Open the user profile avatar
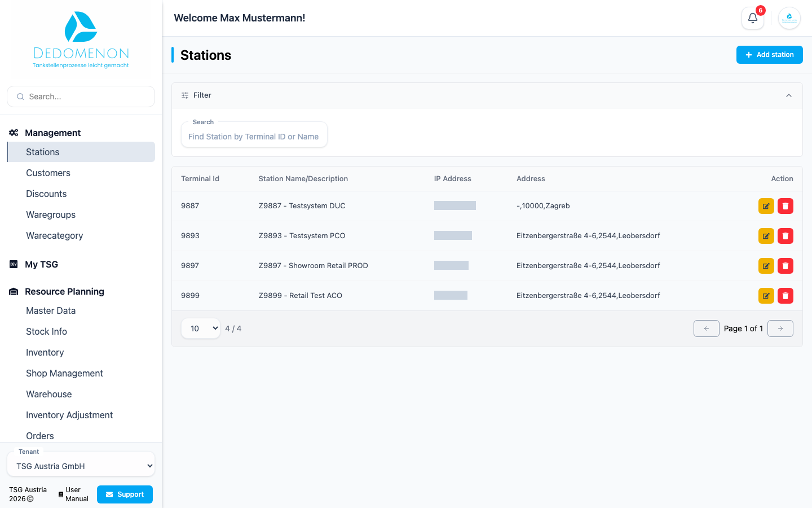 pyautogui.click(x=789, y=18)
